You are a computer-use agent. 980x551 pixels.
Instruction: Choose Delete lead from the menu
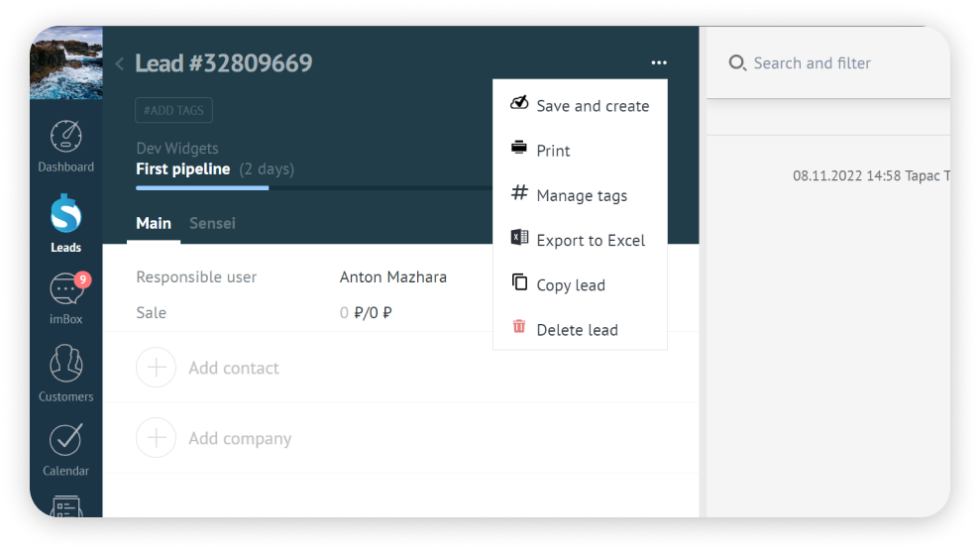(x=580, y=330)
